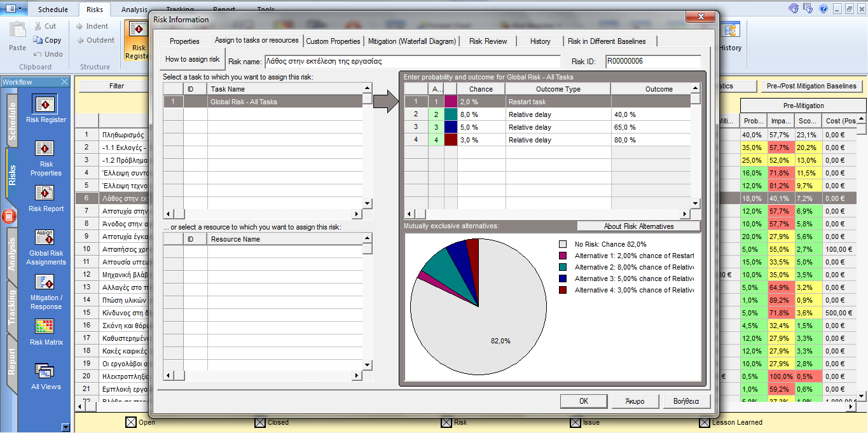The image size is (868, 433).
Task: Toggle the Open filter checkbox
Action: [x=130, y=422]
